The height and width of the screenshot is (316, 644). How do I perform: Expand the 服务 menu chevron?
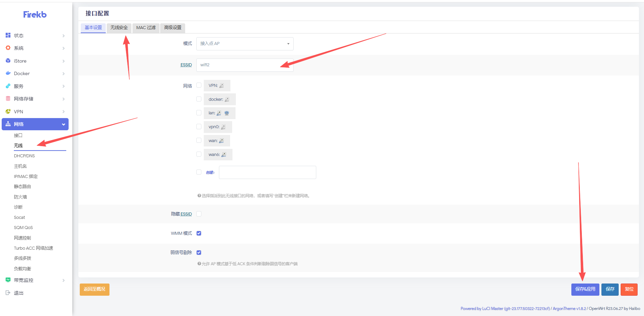64,86
